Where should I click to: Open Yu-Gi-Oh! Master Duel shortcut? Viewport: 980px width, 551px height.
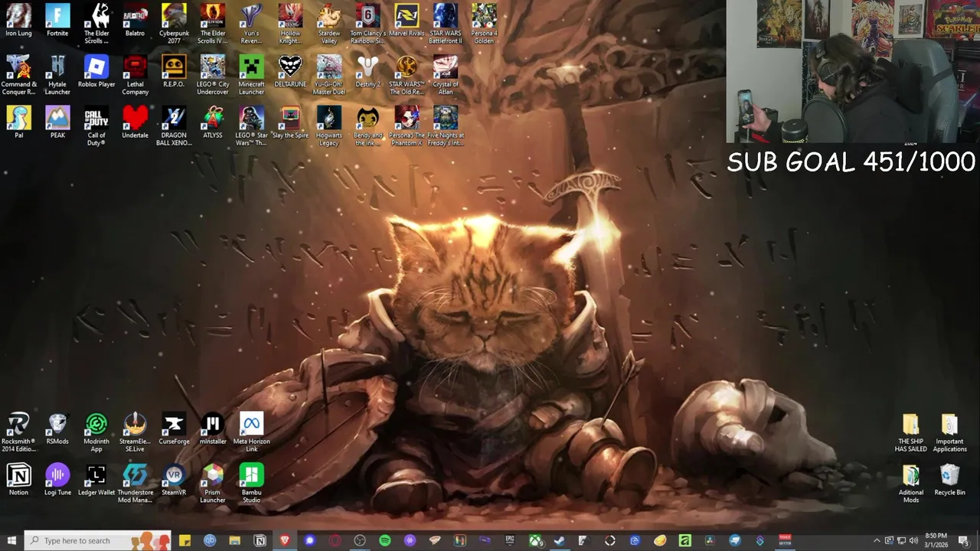coord(329,75)
